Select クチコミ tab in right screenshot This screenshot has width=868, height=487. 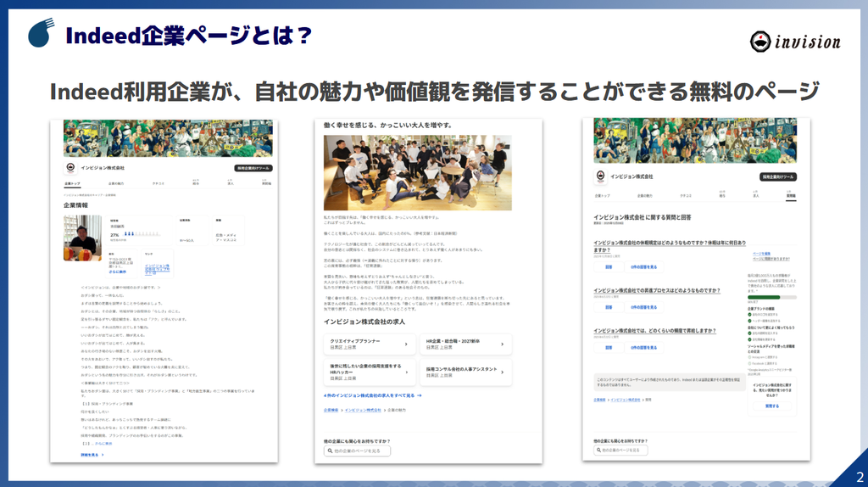click(x=686, y=196)
